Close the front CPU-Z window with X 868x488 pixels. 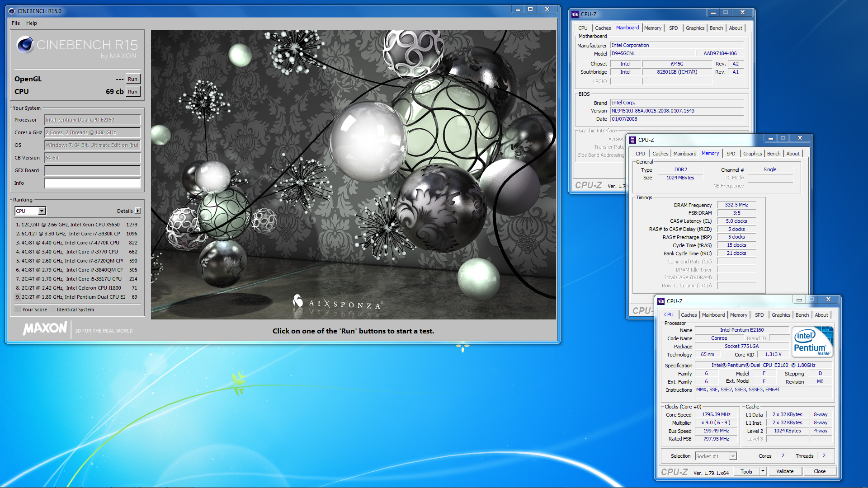pyautogui.click(x=828, y=300)
